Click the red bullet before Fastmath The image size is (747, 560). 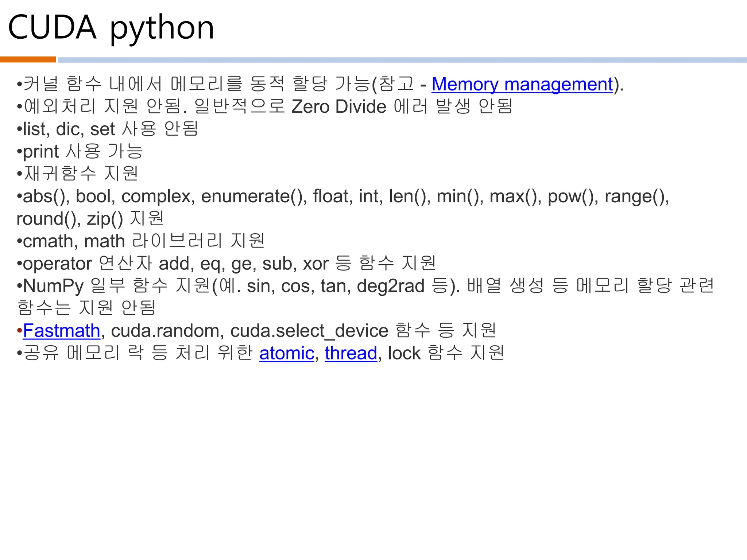19,331
